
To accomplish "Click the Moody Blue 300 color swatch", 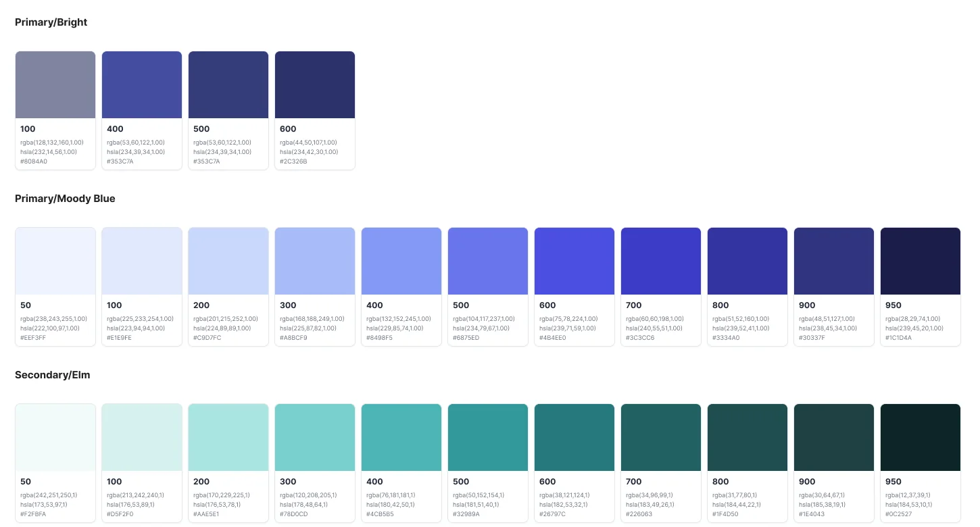I will pyautogui.click(x=315, y=261).
